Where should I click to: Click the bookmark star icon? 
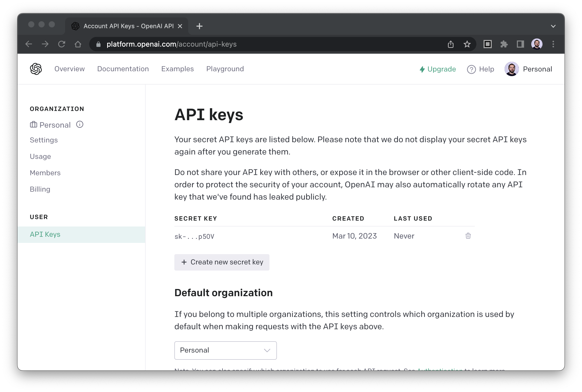point(466,44)
